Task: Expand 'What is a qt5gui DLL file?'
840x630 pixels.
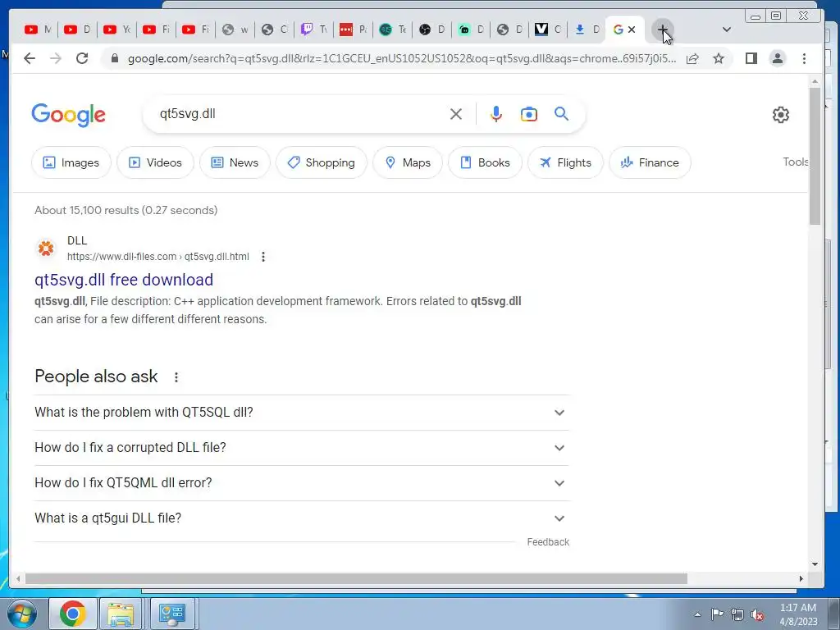Action: click(x=302, y=518)
